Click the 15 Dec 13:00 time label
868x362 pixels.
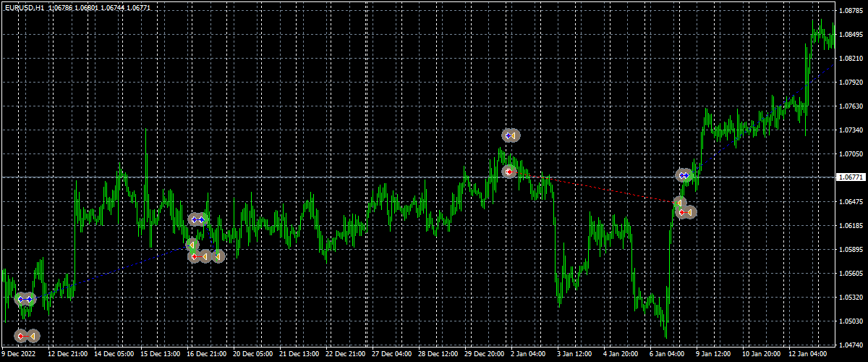point(161,355)
